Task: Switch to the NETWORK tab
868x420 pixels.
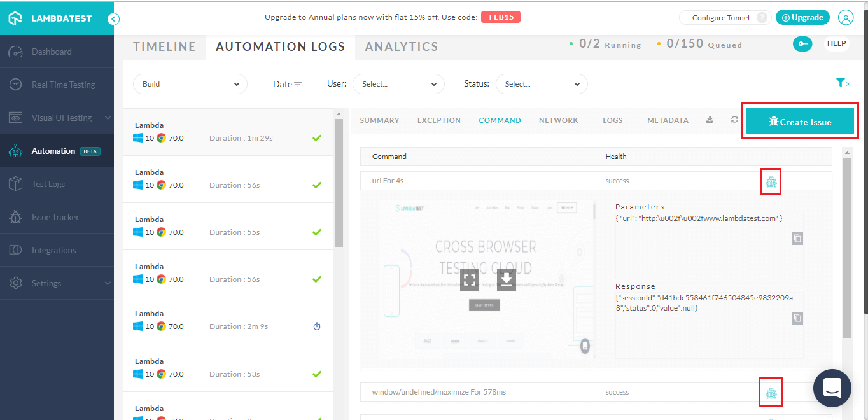Action: [x=558, y=120]
